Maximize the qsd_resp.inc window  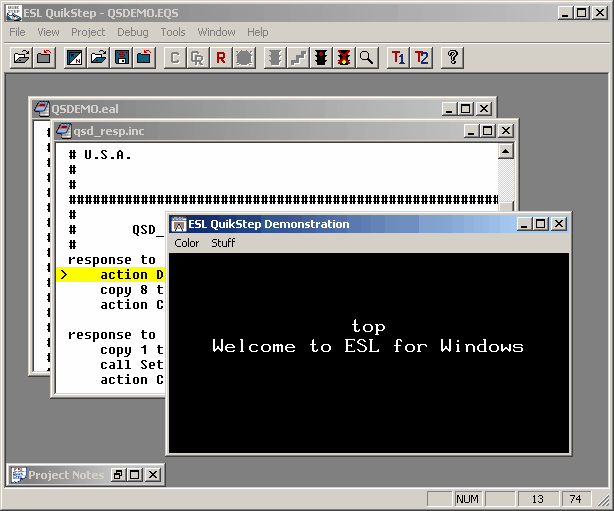(488, 131)
